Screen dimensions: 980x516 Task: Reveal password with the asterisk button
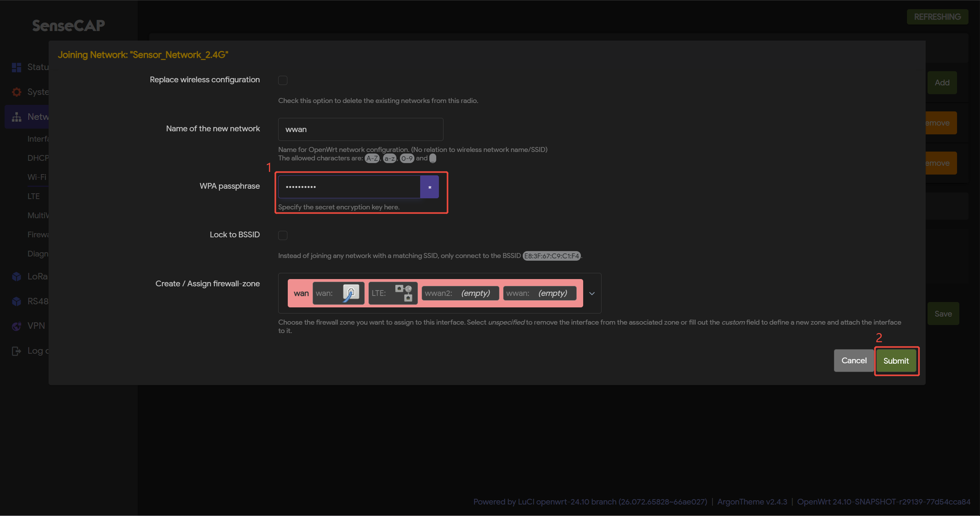click(429, 187)
